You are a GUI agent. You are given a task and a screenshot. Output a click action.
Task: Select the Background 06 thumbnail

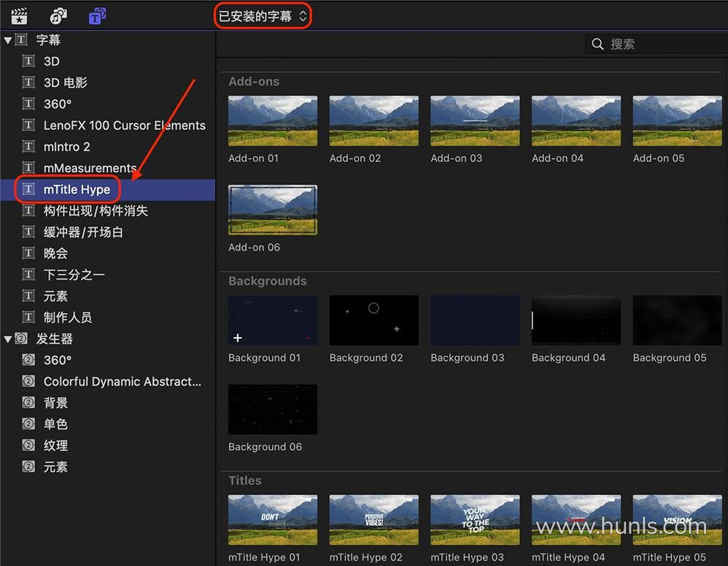[273, 409]
